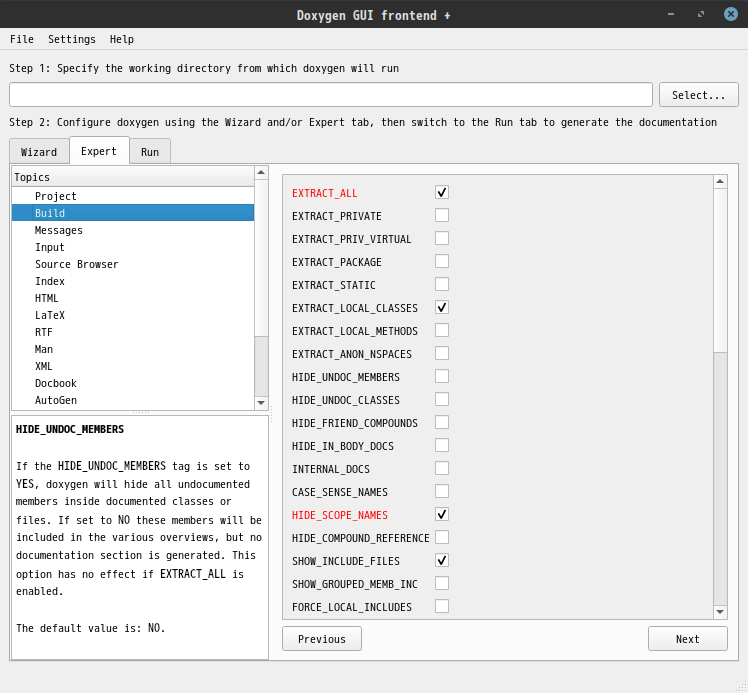Focus the working directory input field

click(331, 94)
